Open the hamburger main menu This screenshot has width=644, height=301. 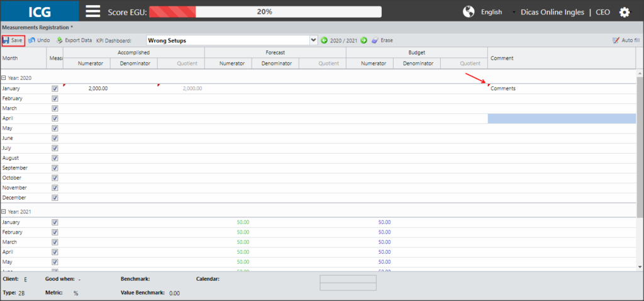click(93, 11)
